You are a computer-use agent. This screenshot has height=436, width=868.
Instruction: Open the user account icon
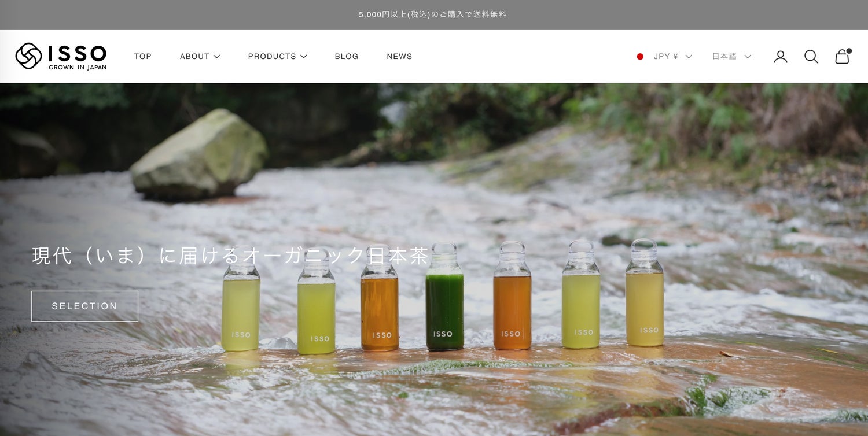click(781, 57)
